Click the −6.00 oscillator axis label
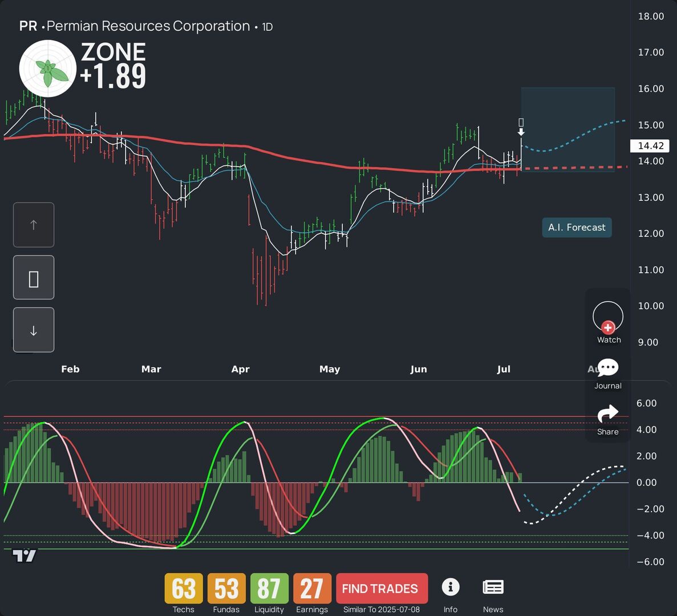 [650, 562]
